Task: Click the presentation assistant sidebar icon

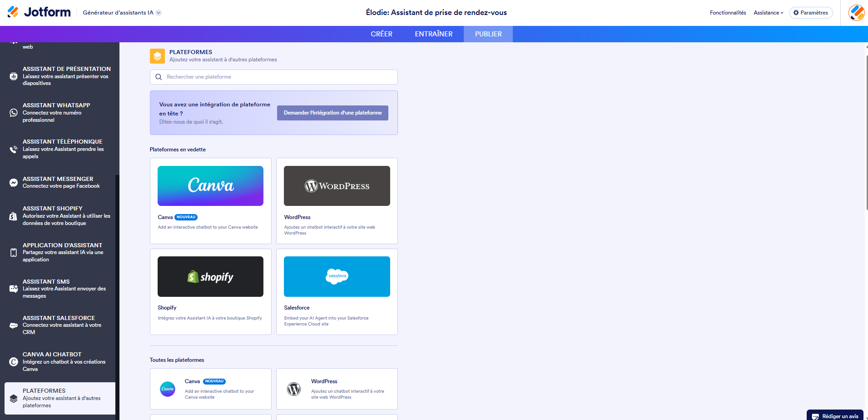Action: [14, 76]
